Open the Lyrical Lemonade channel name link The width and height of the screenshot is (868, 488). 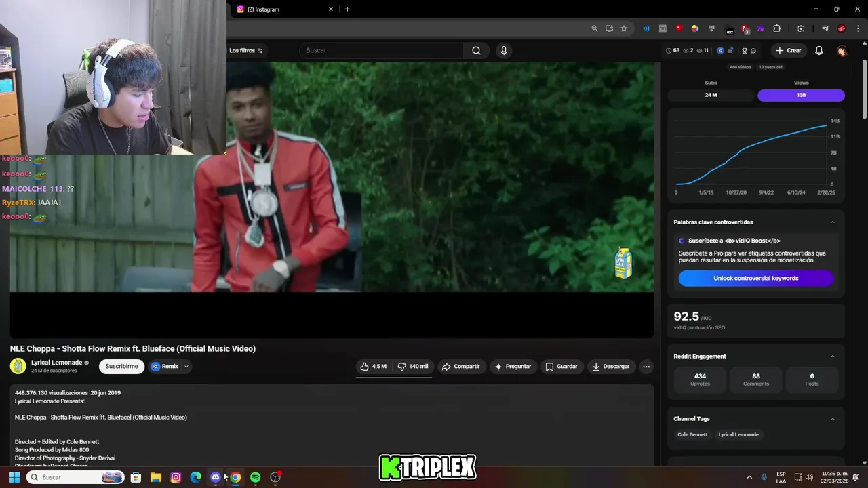[56, 363]
